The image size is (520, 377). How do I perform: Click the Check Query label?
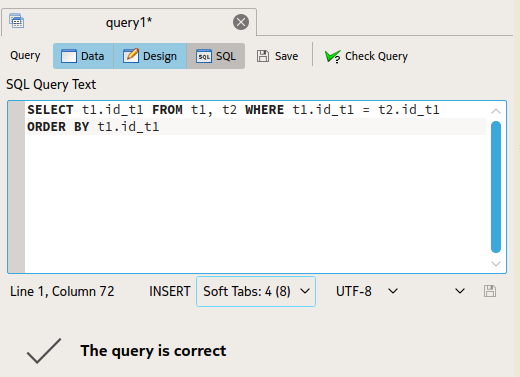click(376, 56)
